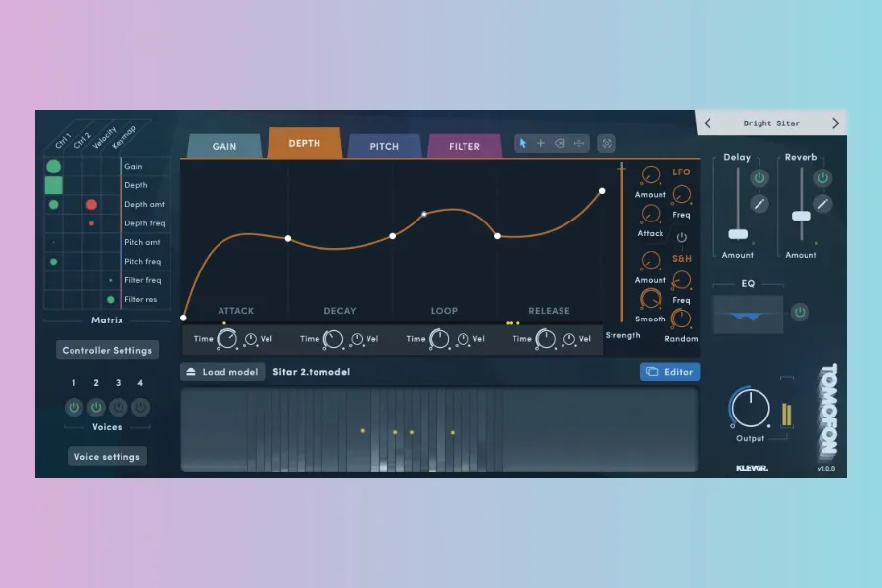
Task: Select the horizontal move point tool
Action: click(x=579, y=143)
